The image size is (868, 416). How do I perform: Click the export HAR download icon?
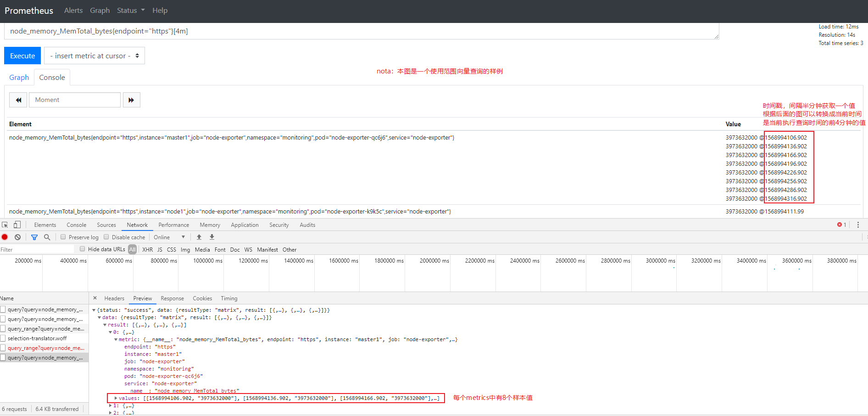coord(212,237)
